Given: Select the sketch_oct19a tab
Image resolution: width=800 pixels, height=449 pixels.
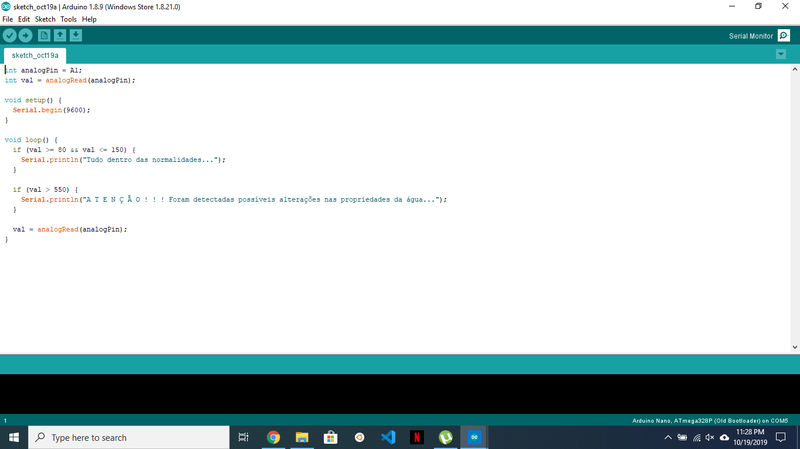Looking at the screenshot, I should pyautogui.click(x=35, y=55).
